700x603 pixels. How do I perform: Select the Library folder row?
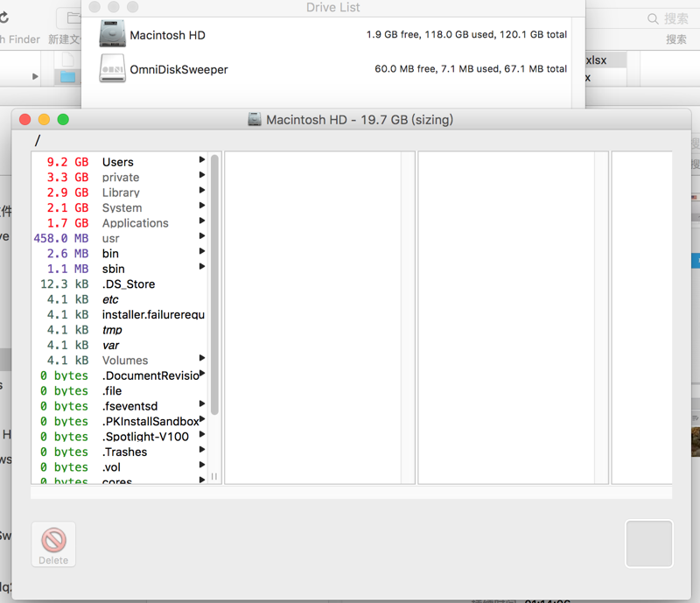119,193
